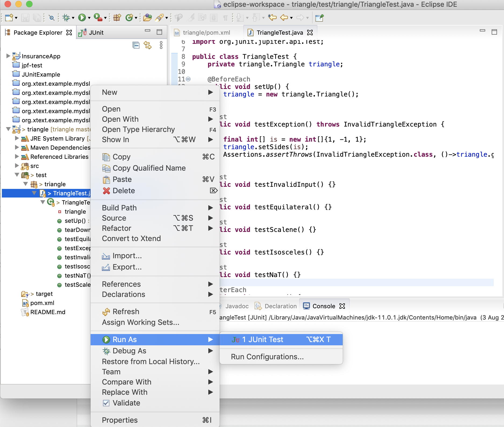Click line 9 in the code editor
The height and width of the screenshot is (427, 504).
275,64
